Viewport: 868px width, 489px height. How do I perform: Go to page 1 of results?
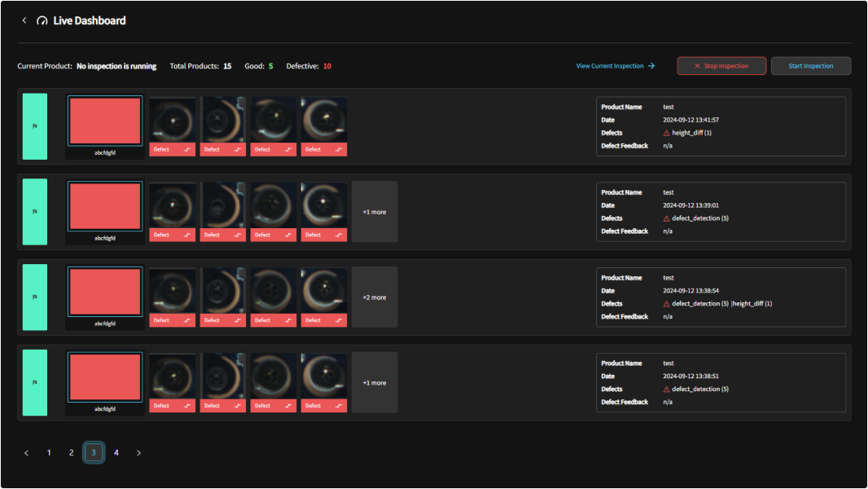tap(49, 452)
